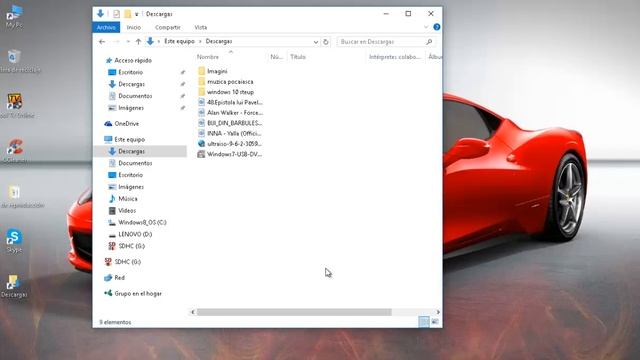Screen dimensions: 640x360
Task: Select the windows 10 steup folder
Action: 230,92
